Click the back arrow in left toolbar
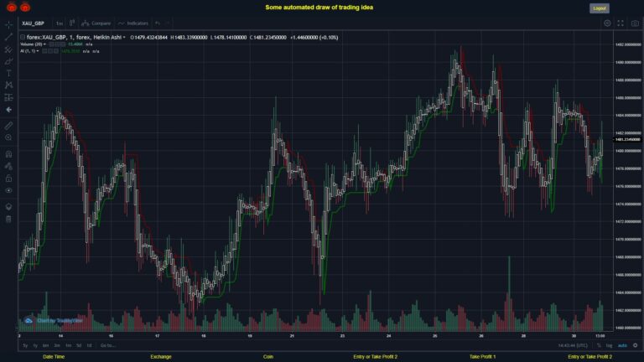The width and height of the screenshot is (644, 362). point(8,110)
